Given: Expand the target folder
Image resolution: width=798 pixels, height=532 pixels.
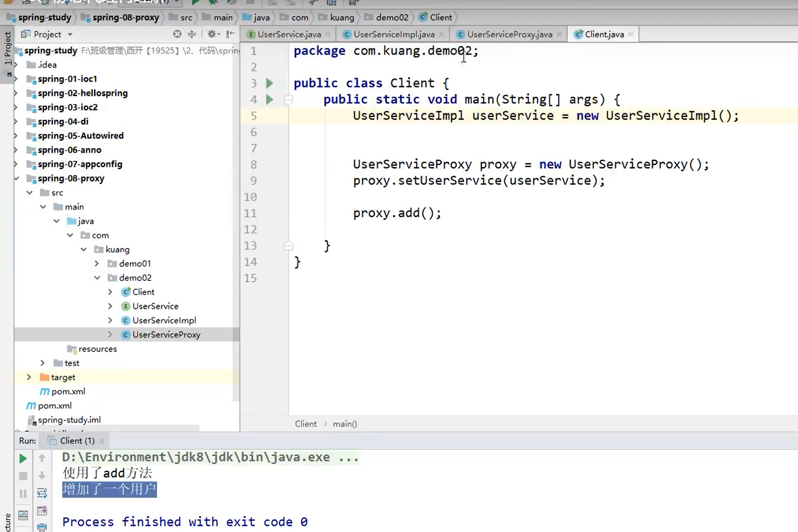Looking at the screenshot, I should click(x=29, y=377).
